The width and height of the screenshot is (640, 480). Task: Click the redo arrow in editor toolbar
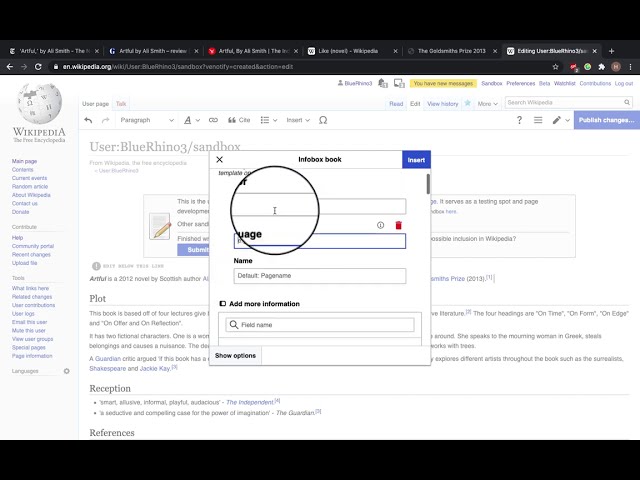point(105,120)
